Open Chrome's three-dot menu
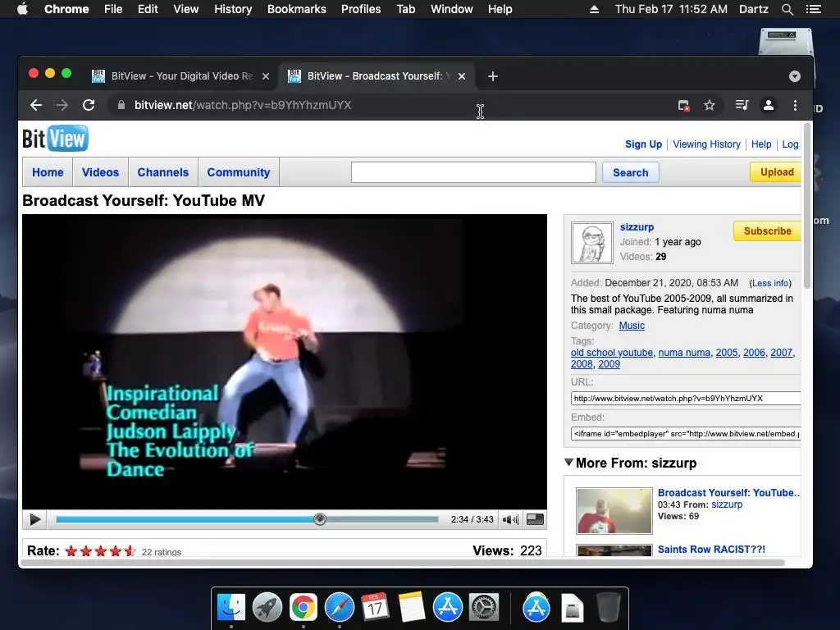The image size is (840, 630). pos(795,105)
